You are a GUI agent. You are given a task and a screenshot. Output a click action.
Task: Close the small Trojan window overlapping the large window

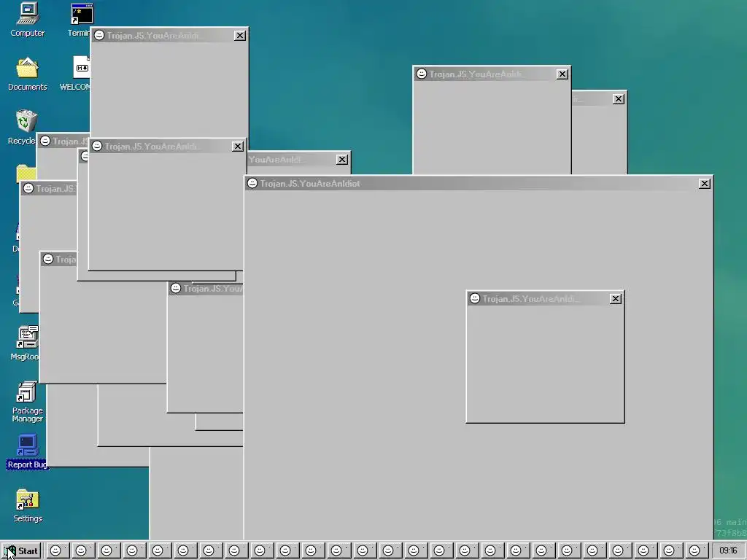coord(616,298)
